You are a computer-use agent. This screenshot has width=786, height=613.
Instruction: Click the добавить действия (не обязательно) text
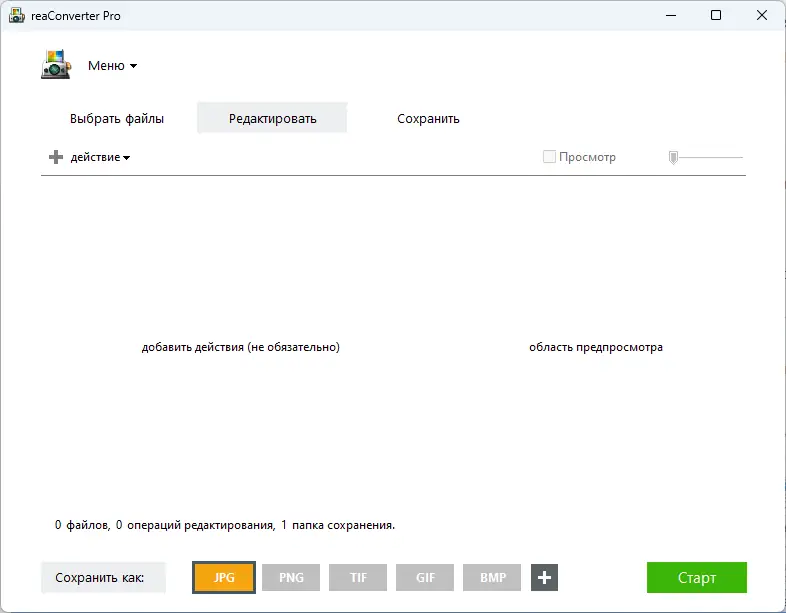point(241,347)
